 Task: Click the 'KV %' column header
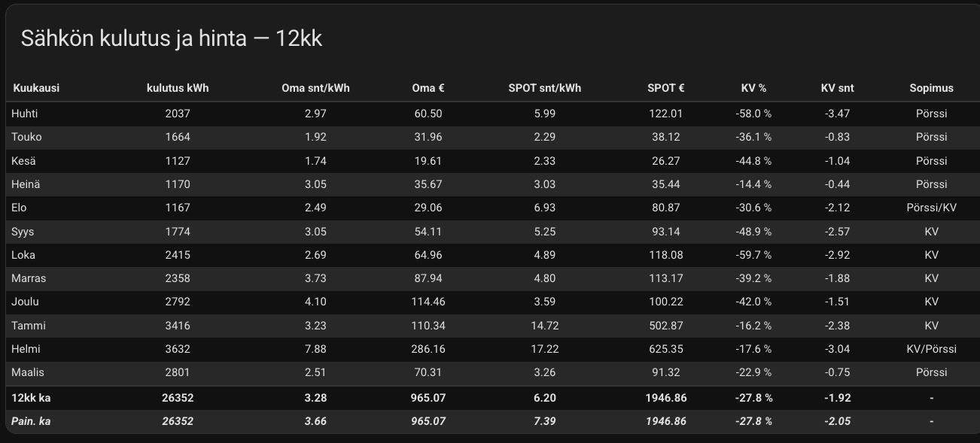[753, 88]
